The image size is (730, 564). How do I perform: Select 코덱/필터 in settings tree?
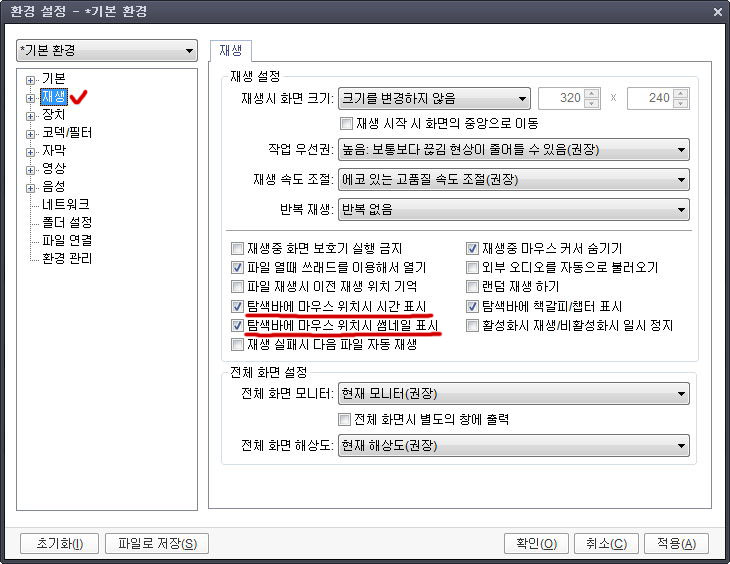coord(67,133)
